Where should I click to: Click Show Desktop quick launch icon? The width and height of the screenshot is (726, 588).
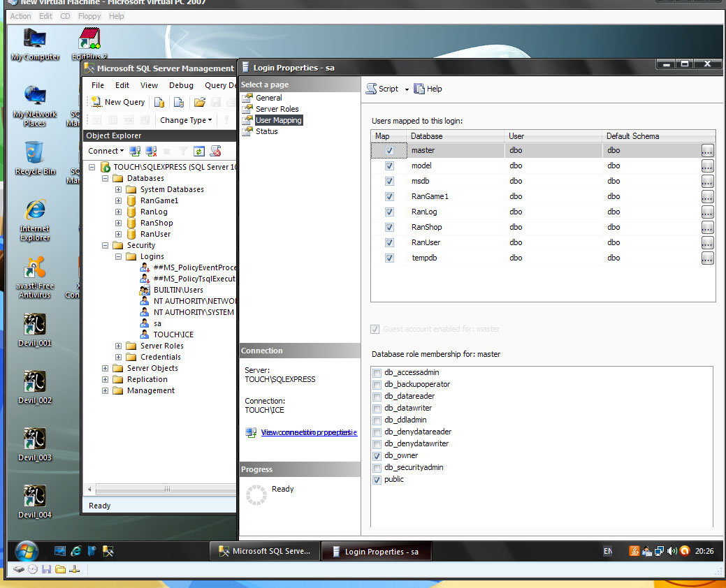point(59,551)
